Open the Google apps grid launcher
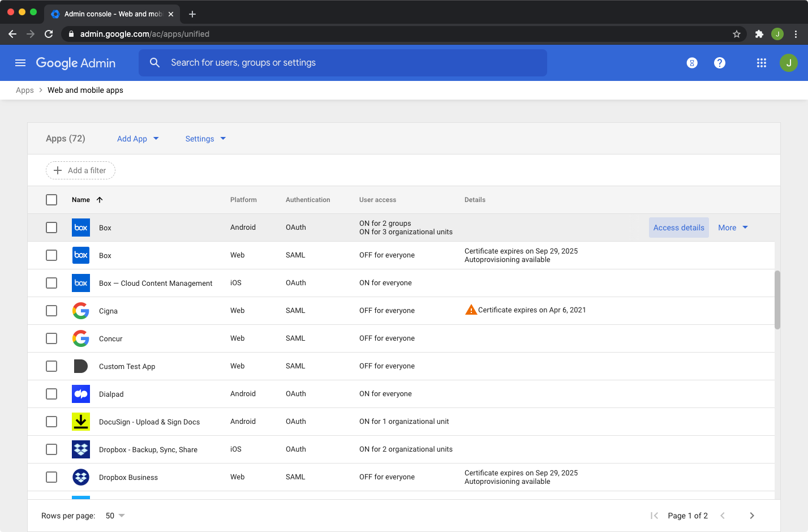This screenshot has height=532, width=808. (762, 63)
